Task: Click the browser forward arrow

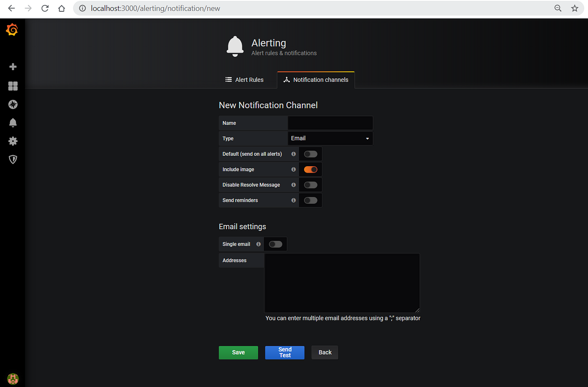Action: point(28,8)
